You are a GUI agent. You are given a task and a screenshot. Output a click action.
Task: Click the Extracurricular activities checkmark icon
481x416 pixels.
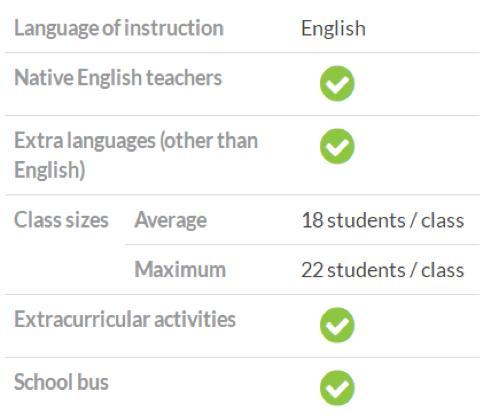coord(337,325)
